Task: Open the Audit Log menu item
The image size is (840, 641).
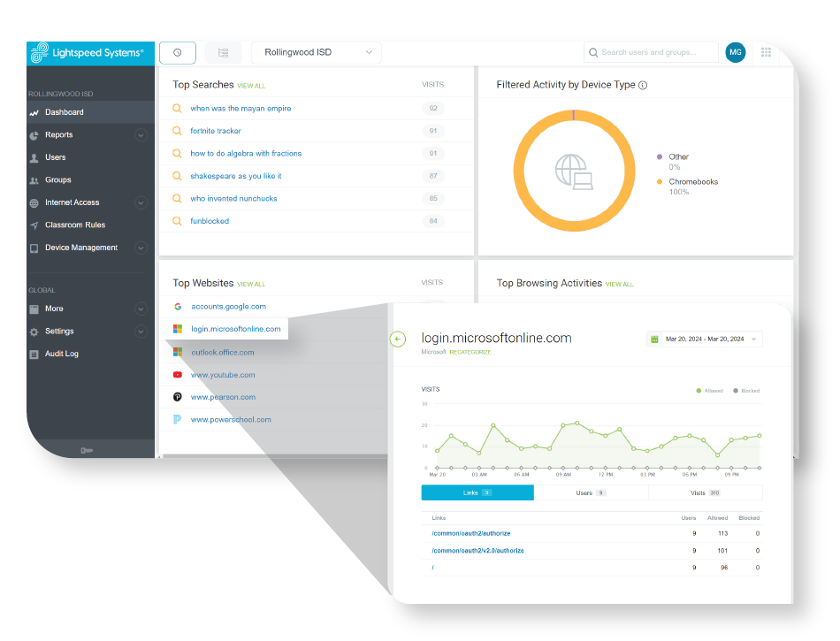Action: click(x=90, y=354)
